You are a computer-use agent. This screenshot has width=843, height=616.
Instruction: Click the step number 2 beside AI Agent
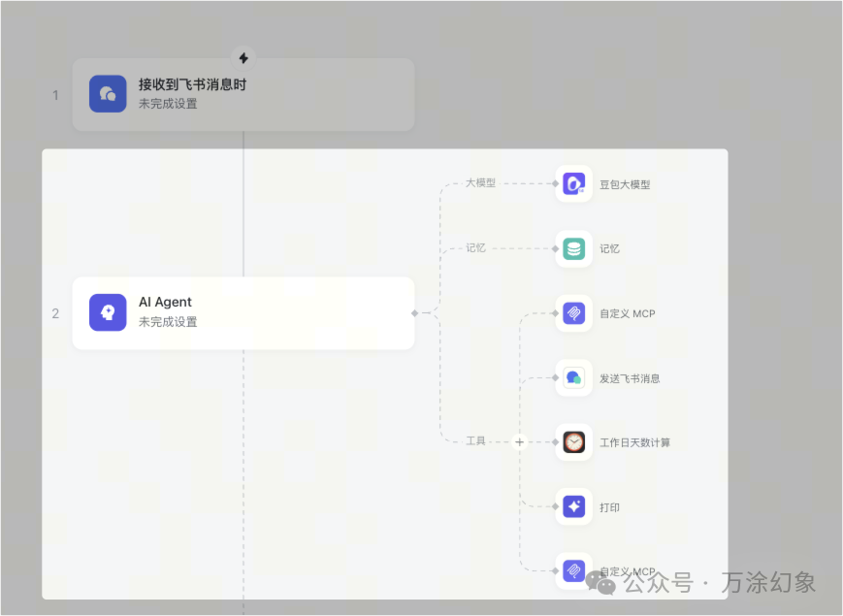pos(55,312)
